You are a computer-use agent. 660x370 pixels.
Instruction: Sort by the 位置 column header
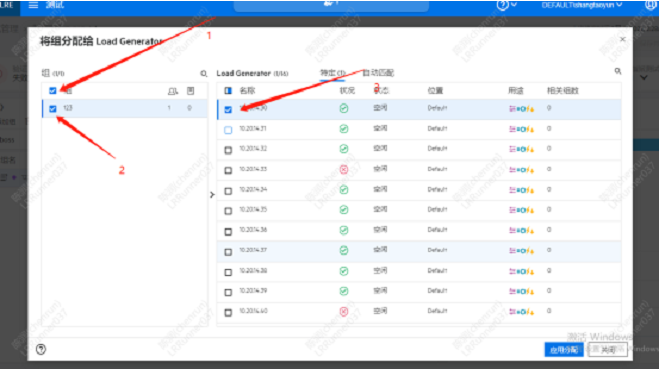[x=435, y=91]
